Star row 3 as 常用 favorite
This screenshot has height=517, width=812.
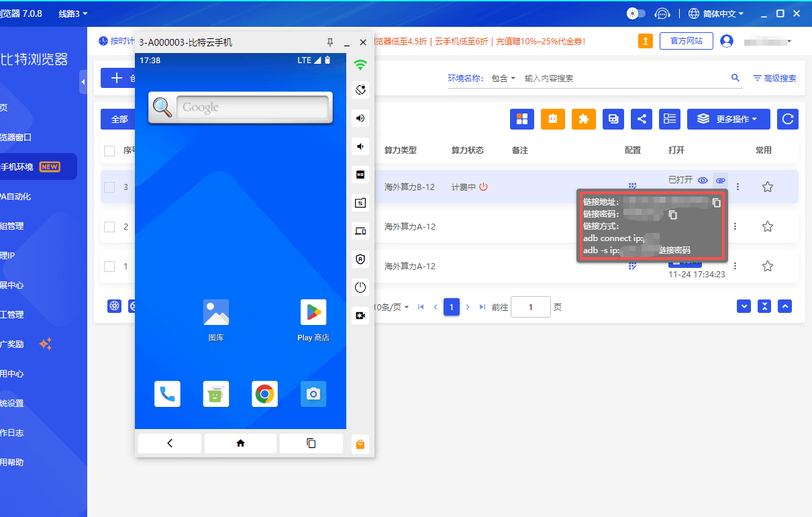(768, 187)
